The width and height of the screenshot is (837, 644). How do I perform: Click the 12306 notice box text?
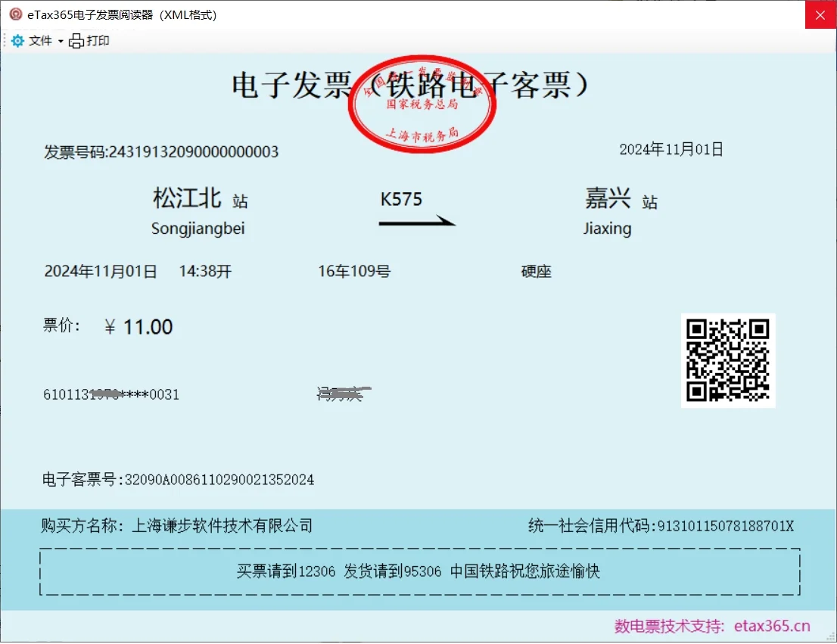pyautogui.click(x=418, y=571)
